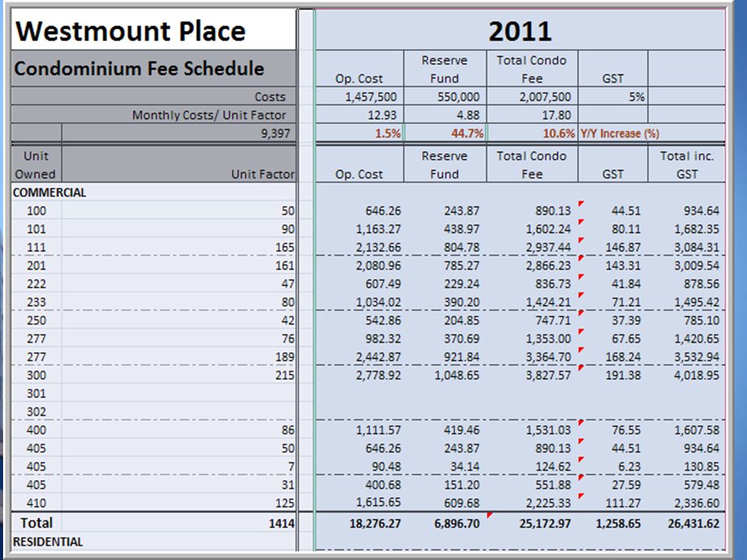The image size is (747, 560).
Task: Select the "9,397" cell
Action: (x=275, y=133)
